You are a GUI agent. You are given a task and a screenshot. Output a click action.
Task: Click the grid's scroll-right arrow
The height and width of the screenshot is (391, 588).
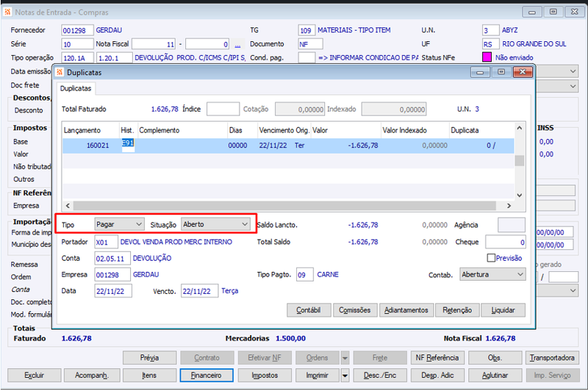[509, 206]
